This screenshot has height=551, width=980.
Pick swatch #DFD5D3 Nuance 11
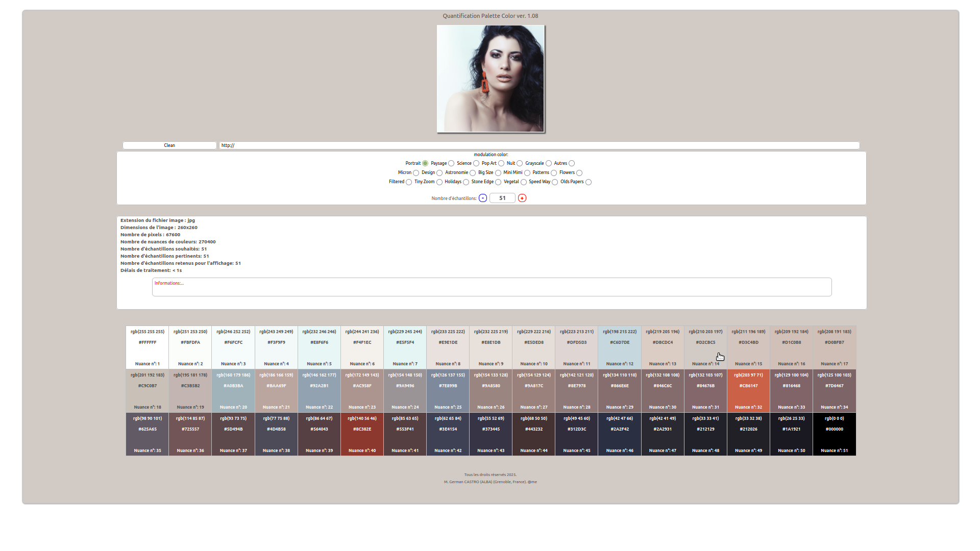[577, 347]
